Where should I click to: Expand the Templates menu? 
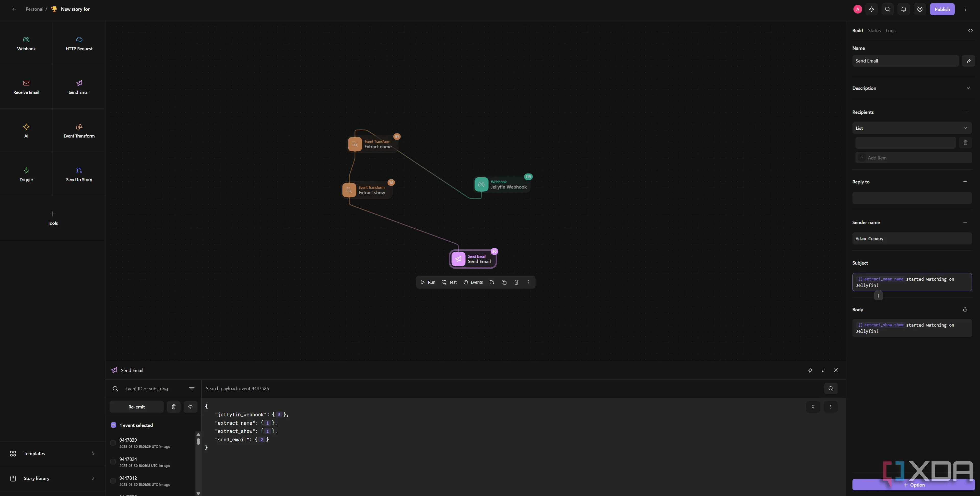point(53,454)
